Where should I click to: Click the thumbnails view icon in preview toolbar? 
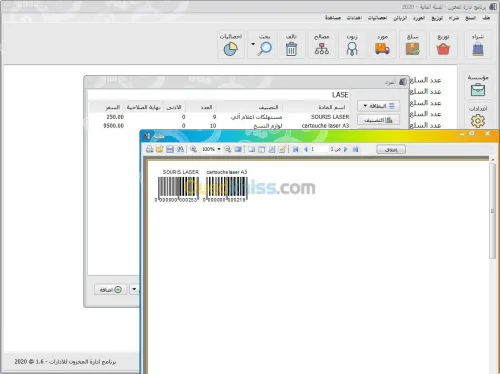click(x=262, y=149)
